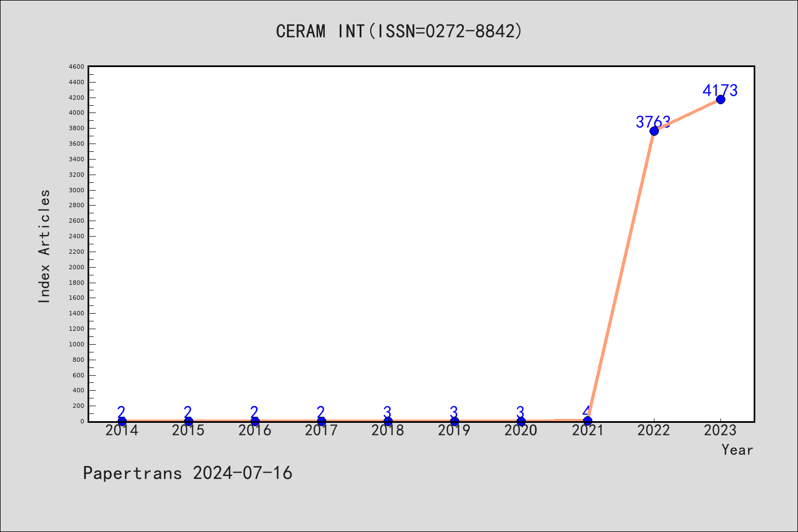Click the 2014 data point marker
The height and width of the screenshot is (532, 798).
click(122, 421)
